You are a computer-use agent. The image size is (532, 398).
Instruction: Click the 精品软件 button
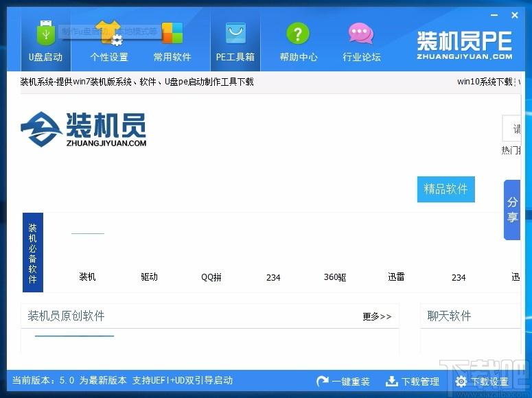pos(446,189)
